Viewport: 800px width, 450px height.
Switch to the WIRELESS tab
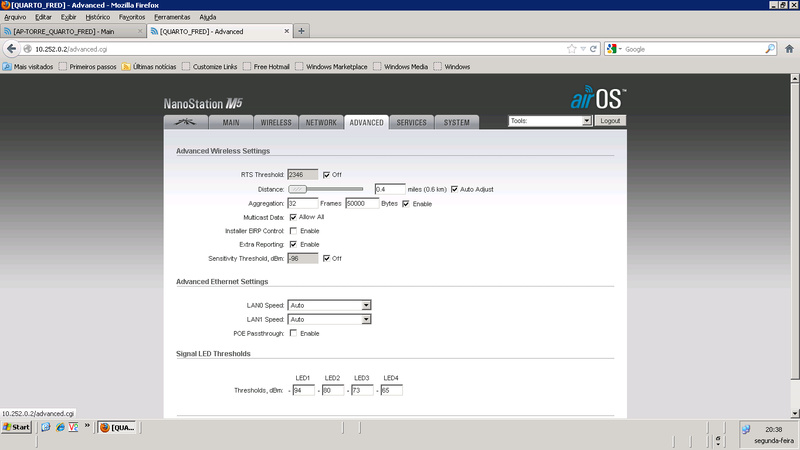click(276, 122)
